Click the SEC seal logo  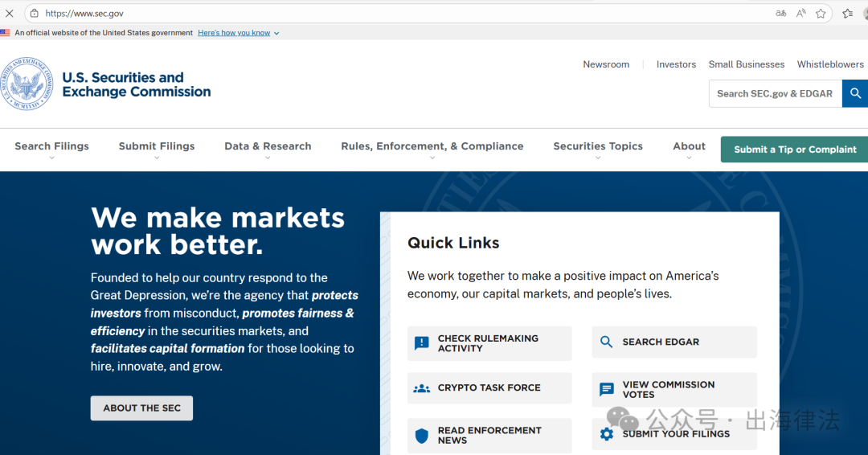[x=27, y=84]
